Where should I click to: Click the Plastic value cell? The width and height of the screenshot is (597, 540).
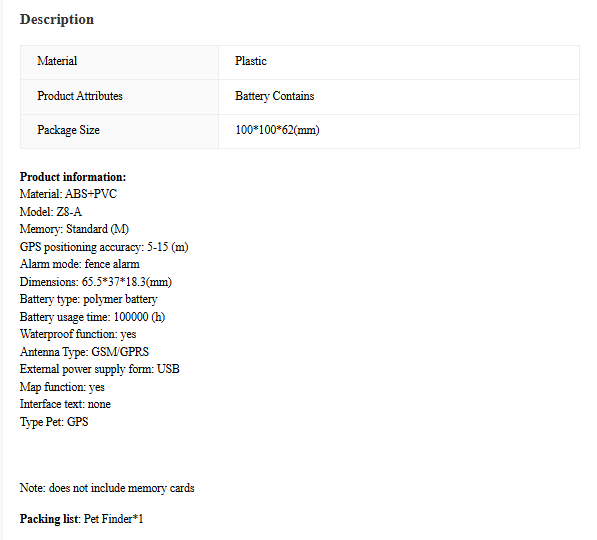[x=399, y=62]
